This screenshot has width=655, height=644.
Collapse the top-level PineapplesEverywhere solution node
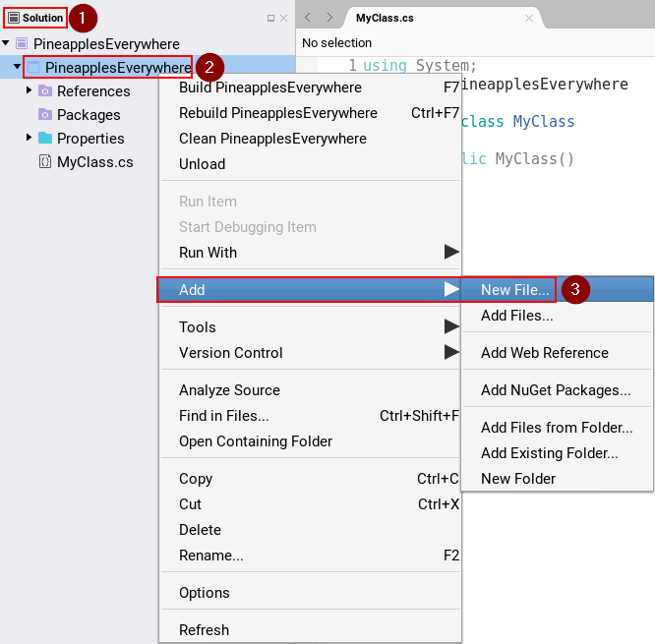pos(7,44)
